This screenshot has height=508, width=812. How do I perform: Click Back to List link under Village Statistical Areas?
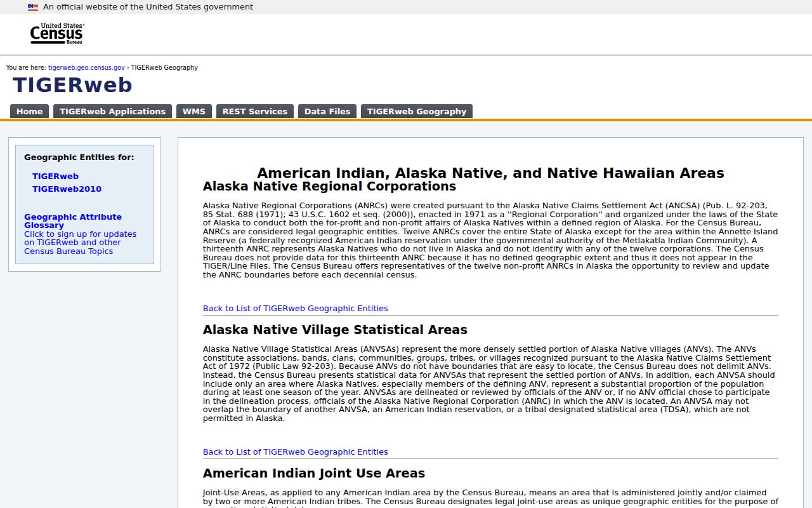(295, 452)
